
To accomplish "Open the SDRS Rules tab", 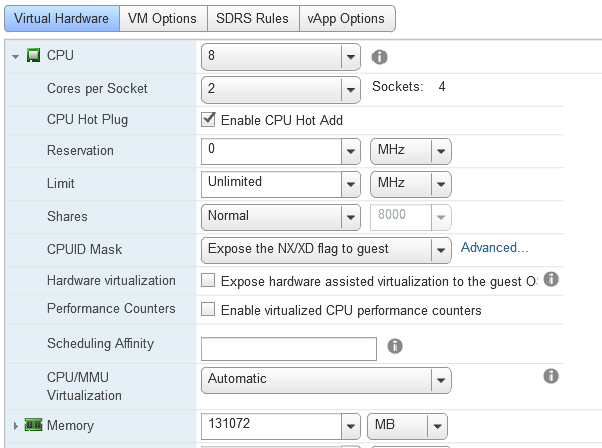I will click(253, 18).
